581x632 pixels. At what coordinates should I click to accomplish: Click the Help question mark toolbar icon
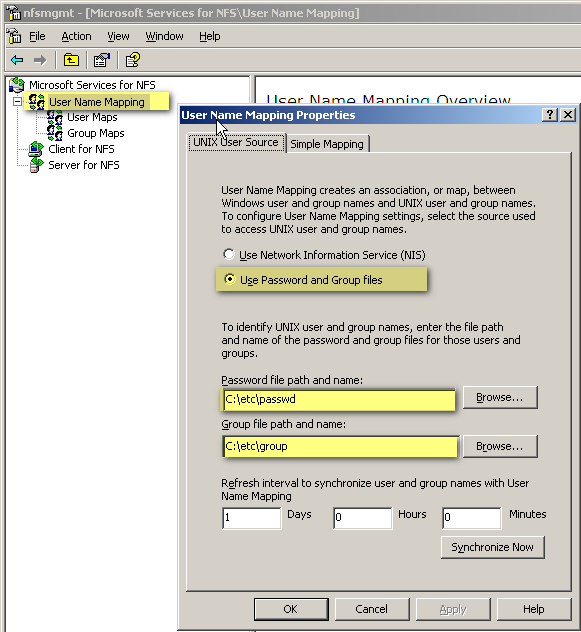click(133, 60)
